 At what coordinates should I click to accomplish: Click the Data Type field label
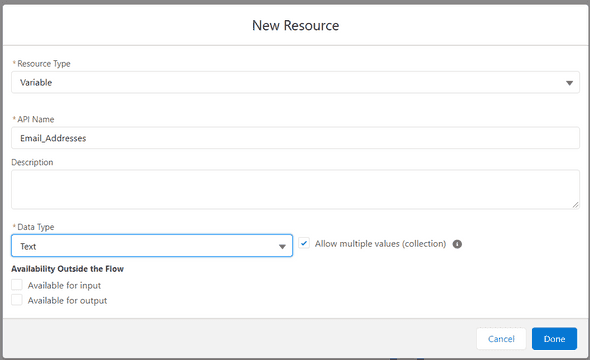coord(36,227)
